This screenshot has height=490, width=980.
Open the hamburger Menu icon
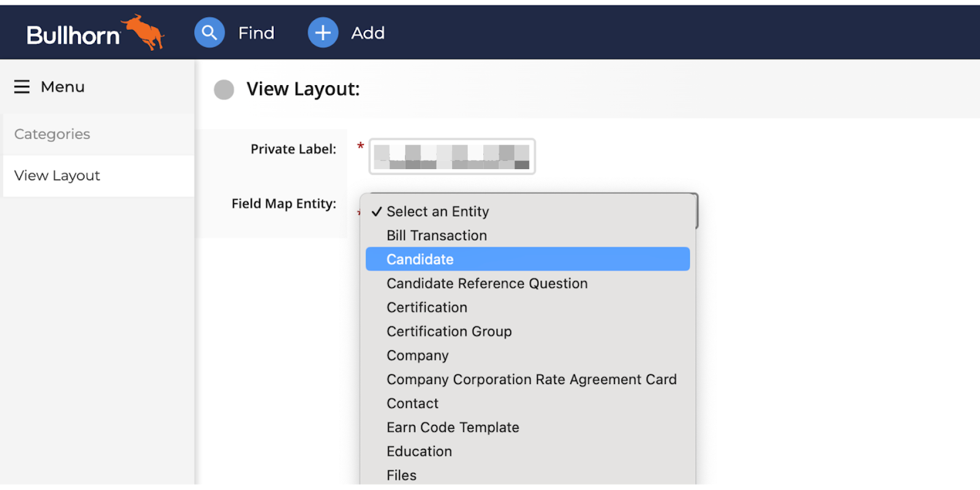(x=22, y=87)
